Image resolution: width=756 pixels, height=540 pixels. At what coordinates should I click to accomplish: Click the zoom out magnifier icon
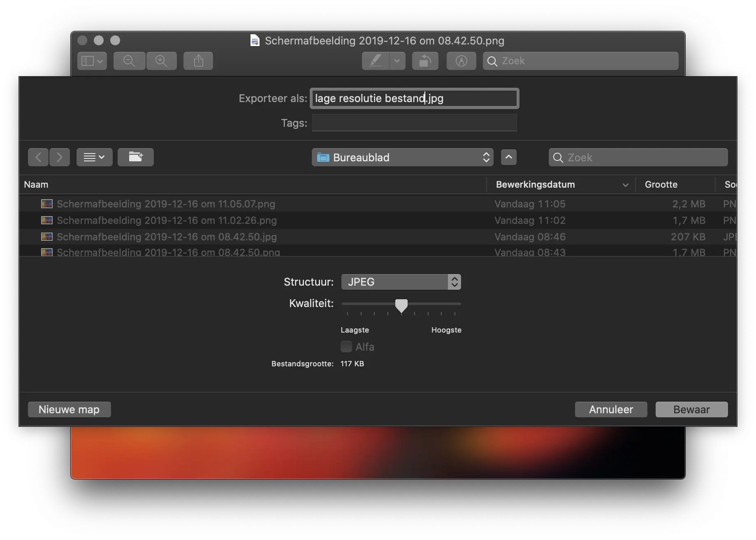tap(129, 61)
